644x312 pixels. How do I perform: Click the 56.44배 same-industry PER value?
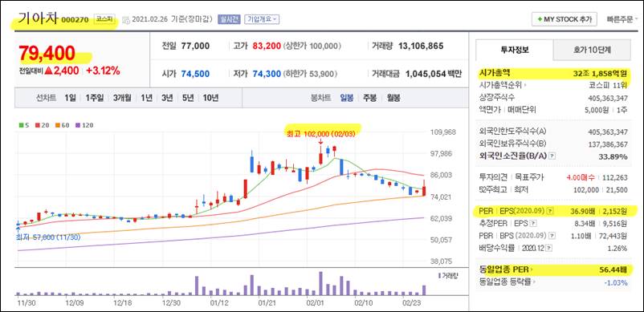613,269
